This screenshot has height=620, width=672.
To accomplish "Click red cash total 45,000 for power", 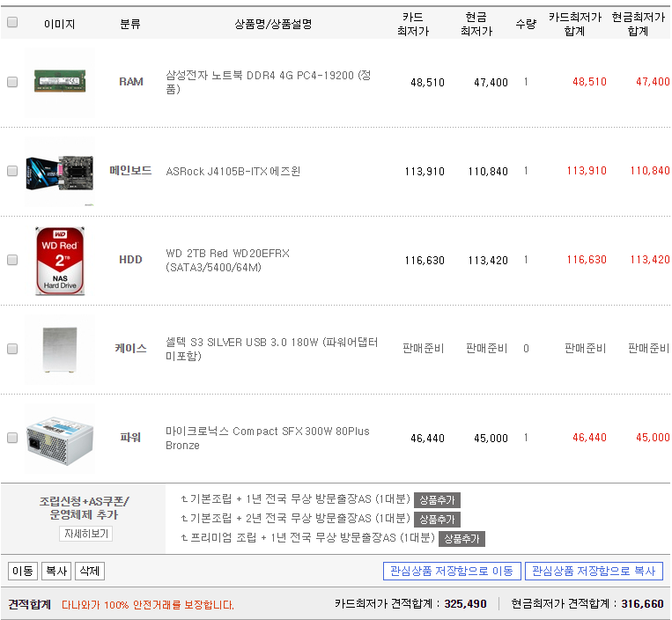I will point(653,438).
